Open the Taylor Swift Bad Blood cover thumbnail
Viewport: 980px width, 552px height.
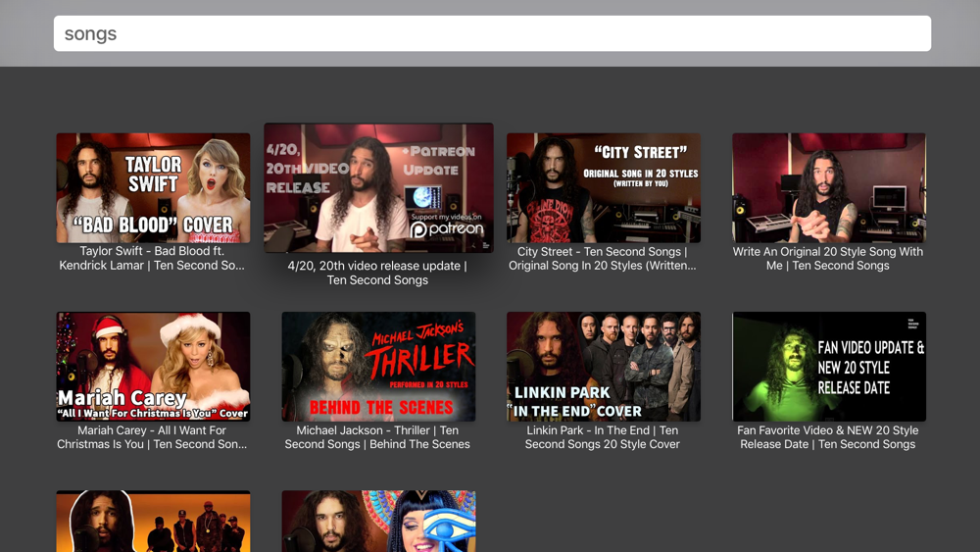point(153,187)
